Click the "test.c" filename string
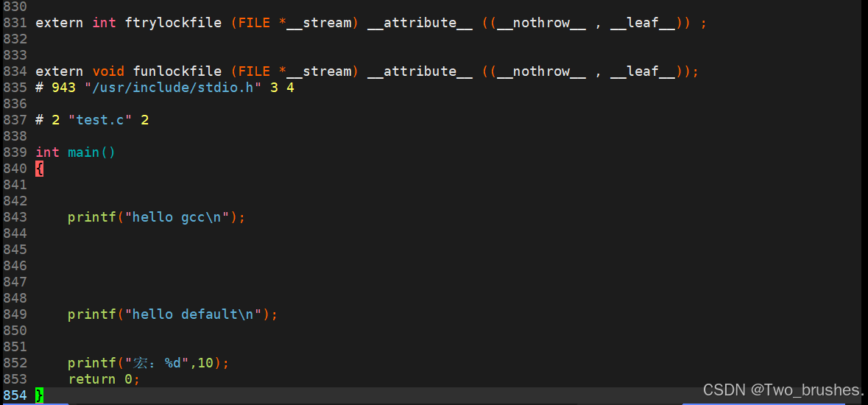Viewport: 868px width, 405px height. (100, 120)
